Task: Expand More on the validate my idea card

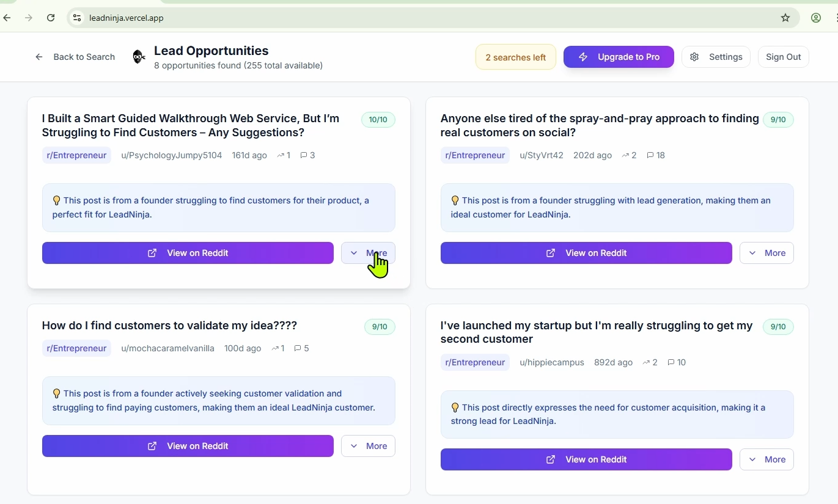Action: point(368,446)
